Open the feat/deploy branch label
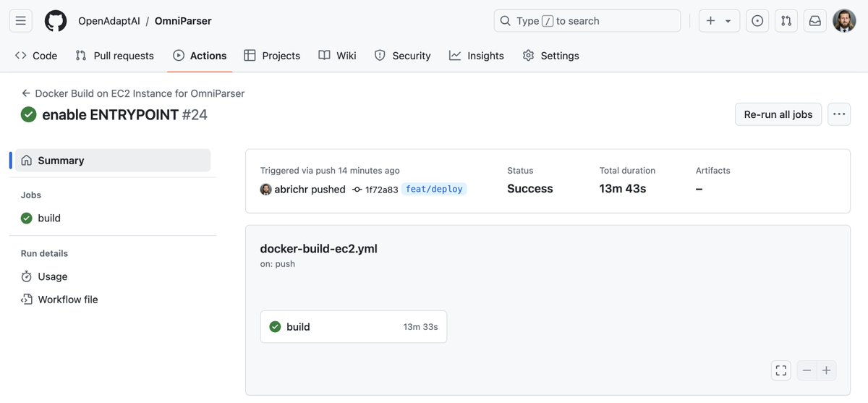Screen dimensions: 868x403 pos(434,189)
